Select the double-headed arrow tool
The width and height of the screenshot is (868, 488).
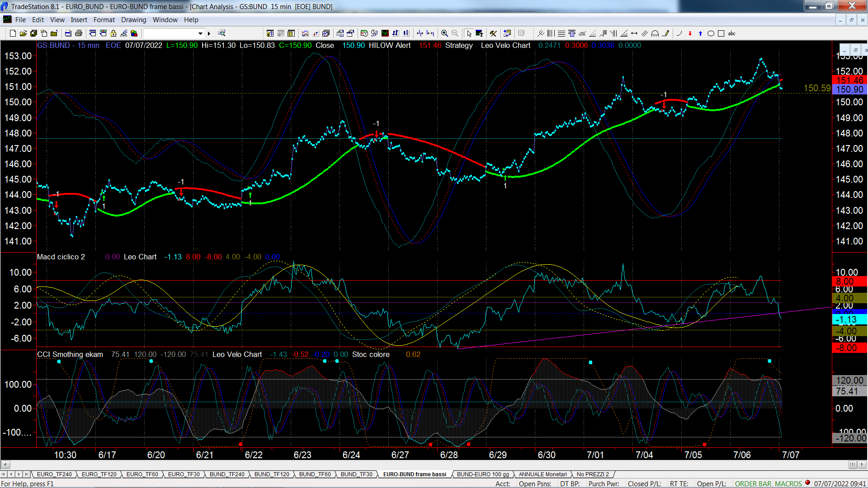pos(634,33)
